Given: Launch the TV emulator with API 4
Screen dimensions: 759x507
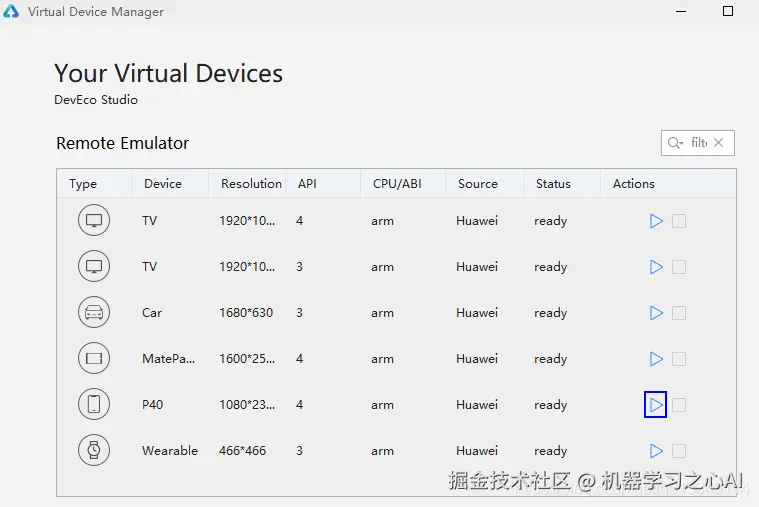Looking at the screenshot, I should tap(656, 221).
